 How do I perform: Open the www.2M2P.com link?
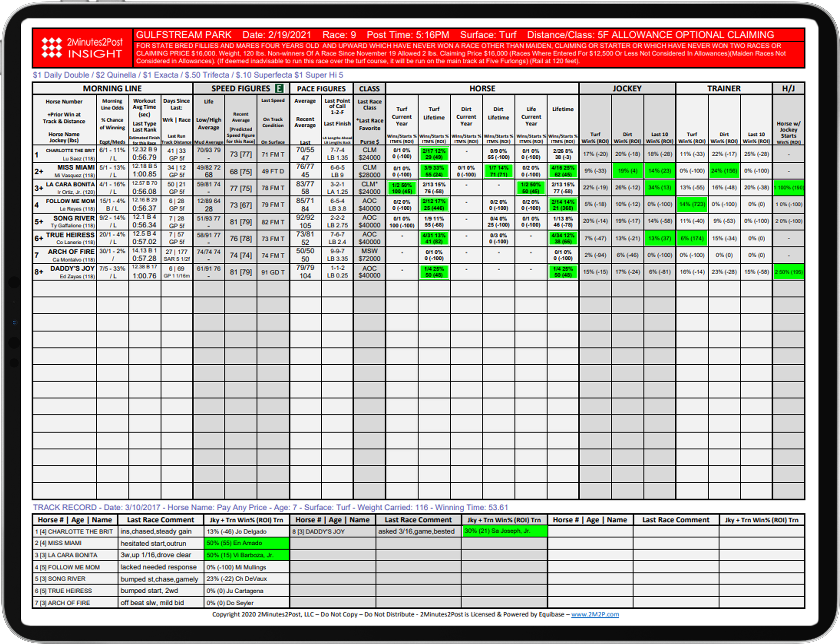coord(595,614)
